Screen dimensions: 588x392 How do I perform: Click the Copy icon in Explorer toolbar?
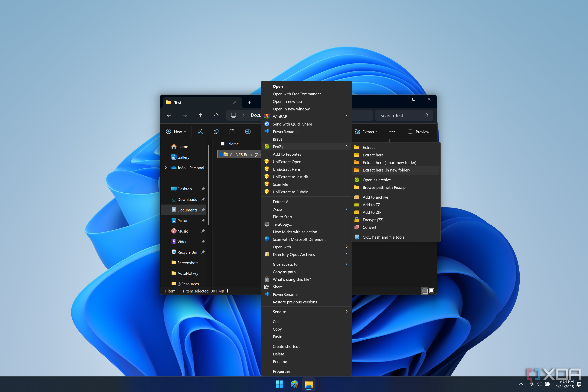pyautogui.click(x=216, y=132)
